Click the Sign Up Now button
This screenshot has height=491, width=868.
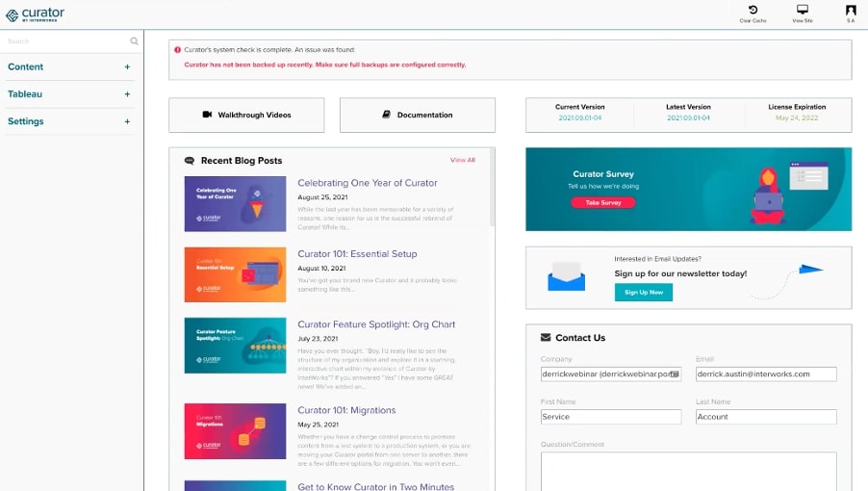pyautogui.click(x=644, y=293)
